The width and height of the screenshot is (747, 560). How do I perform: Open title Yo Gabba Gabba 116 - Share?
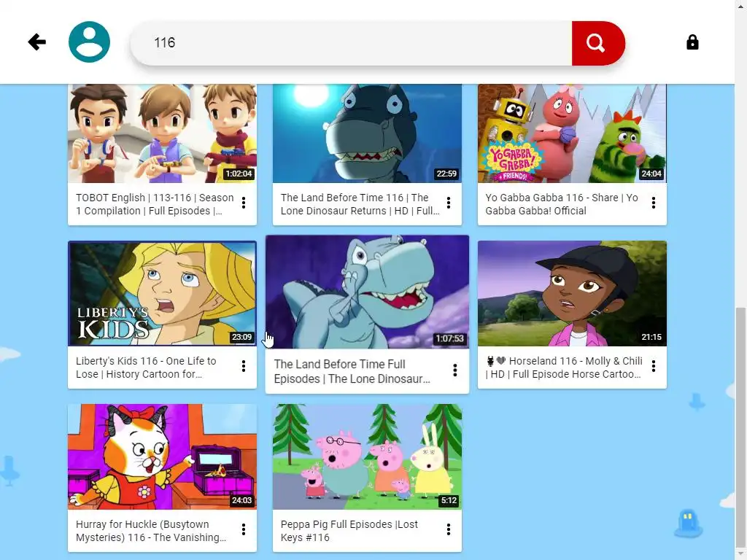[x=561, y=204]
